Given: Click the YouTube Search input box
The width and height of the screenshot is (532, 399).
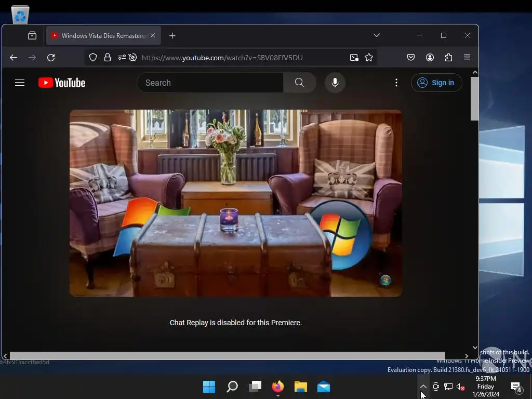Looking at the screenshot, I should (210, 83).
